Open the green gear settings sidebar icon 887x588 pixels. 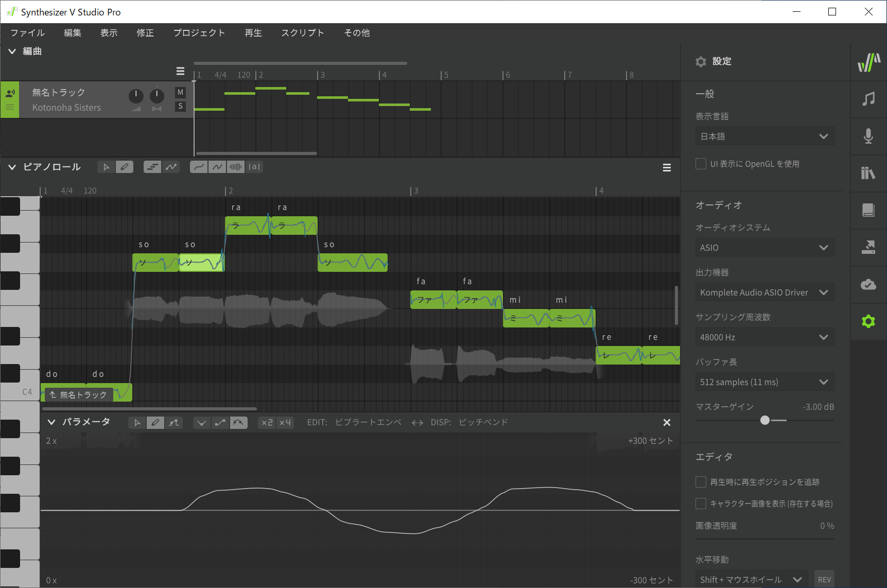pos(868,321)
